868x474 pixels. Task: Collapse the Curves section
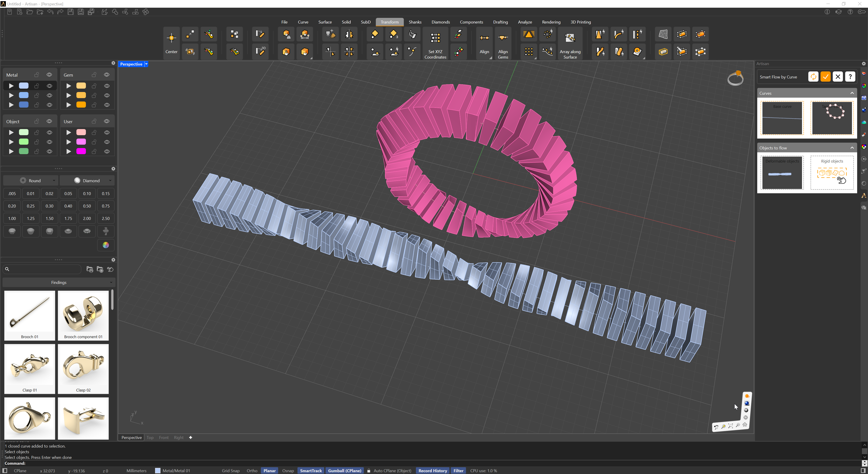tap(852, 93)
